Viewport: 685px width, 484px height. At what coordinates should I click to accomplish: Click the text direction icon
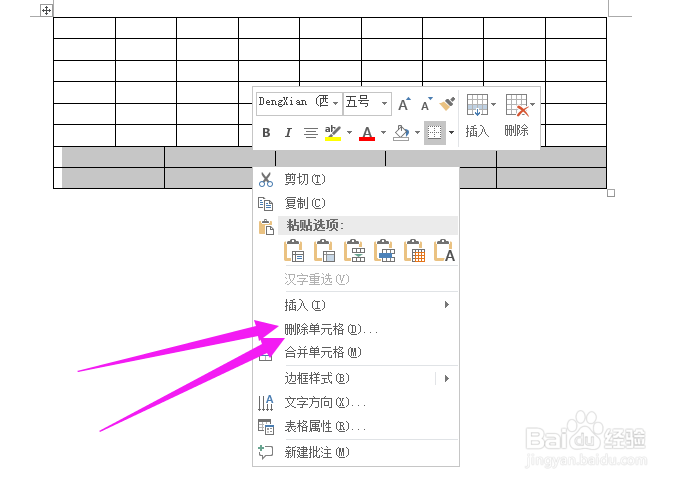click(266, 403)
